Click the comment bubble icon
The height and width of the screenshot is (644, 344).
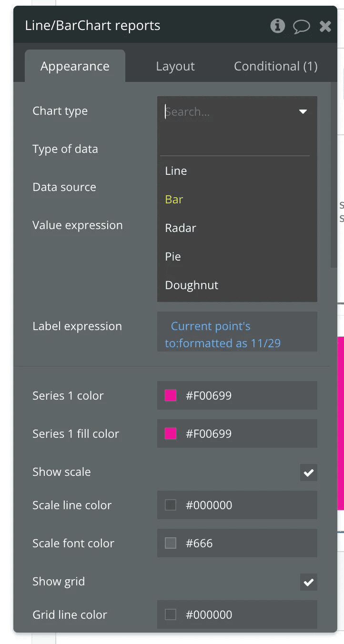301,26
